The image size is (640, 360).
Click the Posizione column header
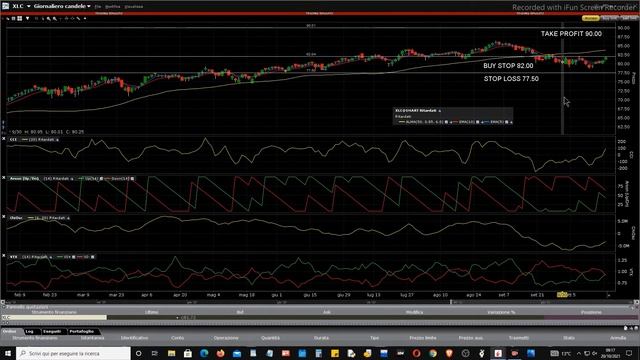pos(591,312)
